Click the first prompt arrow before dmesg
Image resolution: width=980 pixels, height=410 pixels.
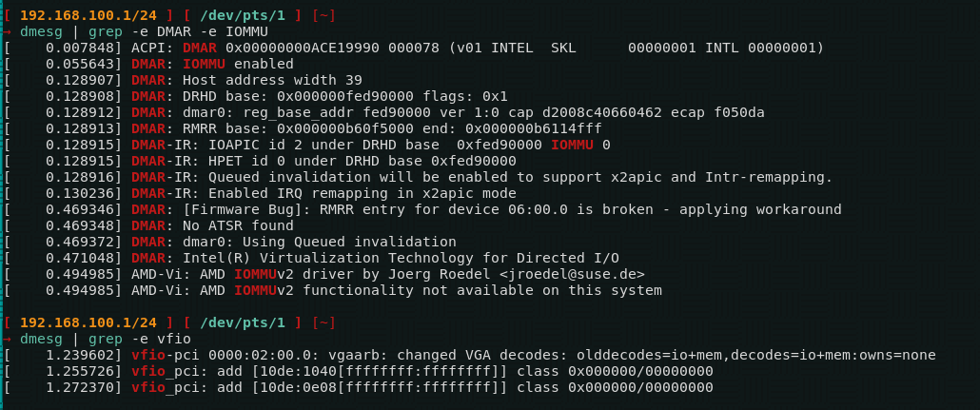[x=8, y=32]
